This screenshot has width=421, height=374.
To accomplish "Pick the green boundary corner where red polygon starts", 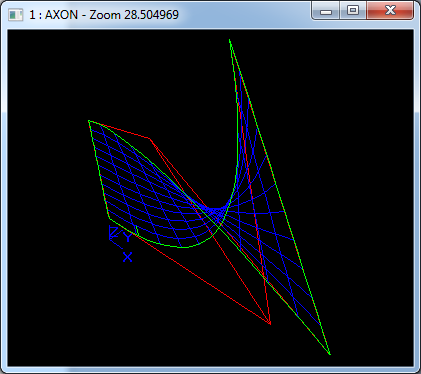I will pyautogui.click(x=89, y=121).
